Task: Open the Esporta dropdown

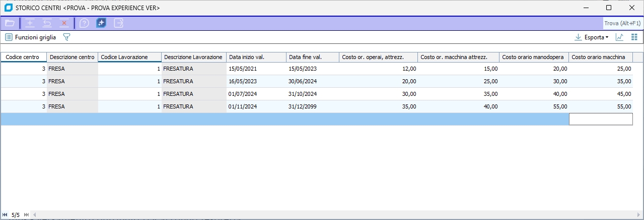Action: coord(592,37)
